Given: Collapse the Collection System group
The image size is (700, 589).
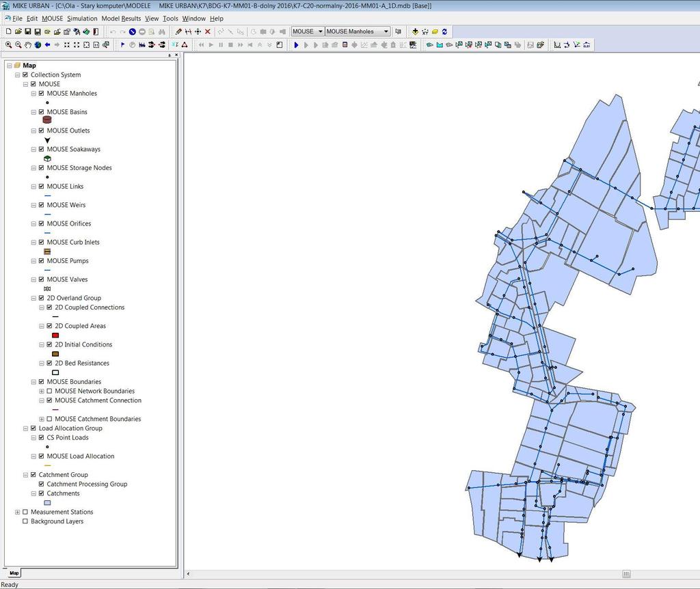Looking at the screenshot, I should pyautogui.click(x=17, y=75).
